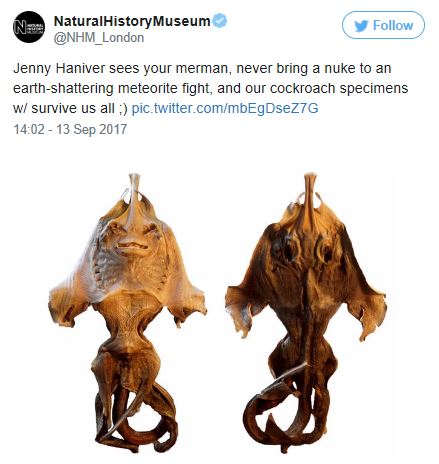
Task: Open the Natural History Museum profile avatar
Action: point(29,27)
